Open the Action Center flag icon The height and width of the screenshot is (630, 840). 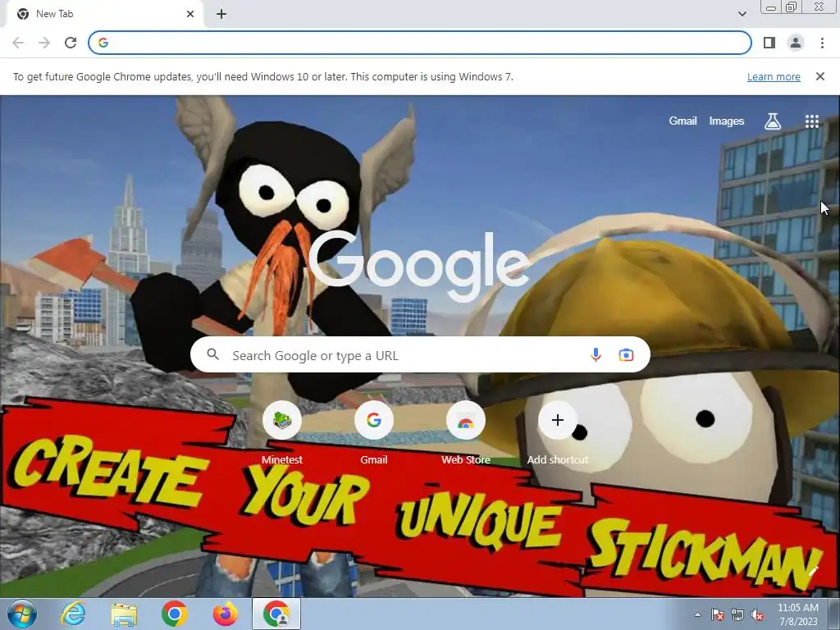coord(718,615)
